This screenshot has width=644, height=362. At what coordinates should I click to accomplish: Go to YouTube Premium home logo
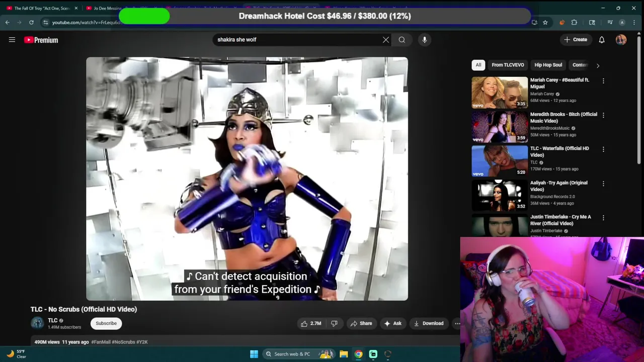[41, 40]
